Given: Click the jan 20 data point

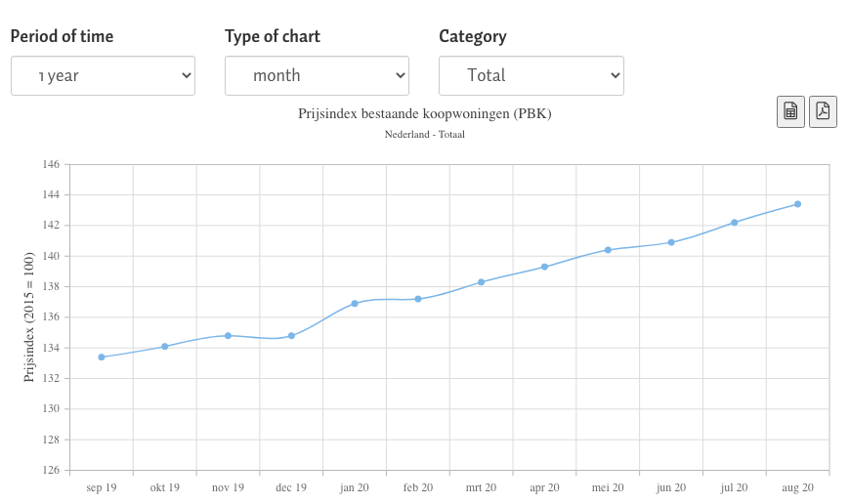Looking at the screenshot, I should [x=355, y=304].
